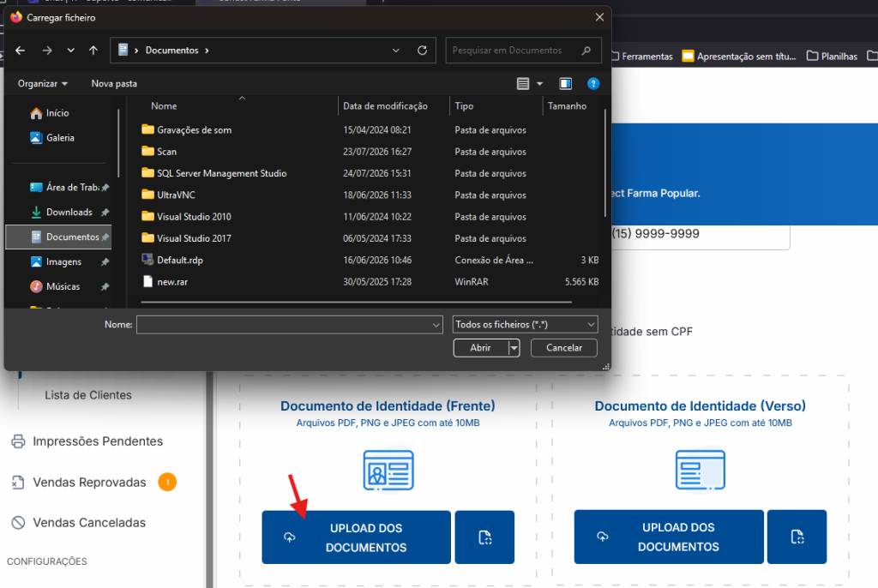878x588 pixels.
Task: Open view options dropdown arrow
Action: 540,83
